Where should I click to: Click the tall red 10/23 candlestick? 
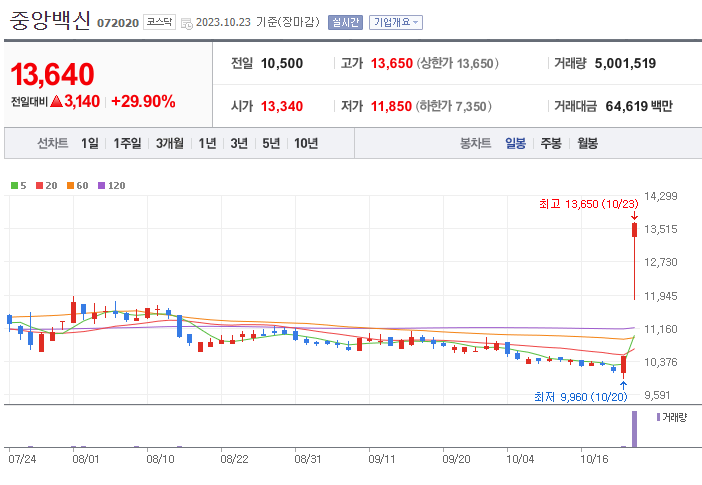click(x=634, y=261)
